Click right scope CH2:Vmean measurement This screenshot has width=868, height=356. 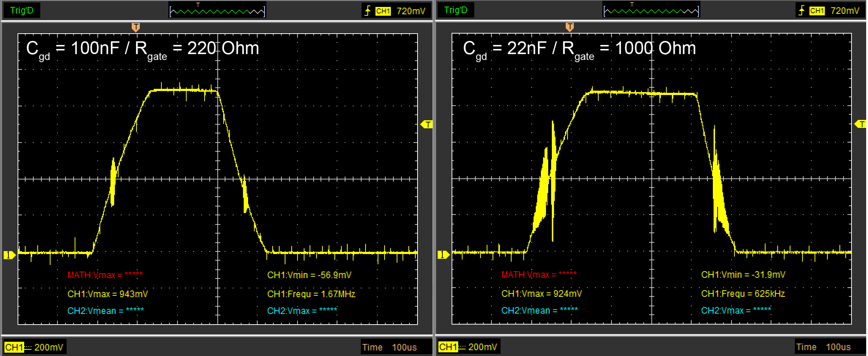tap(540, 310)
